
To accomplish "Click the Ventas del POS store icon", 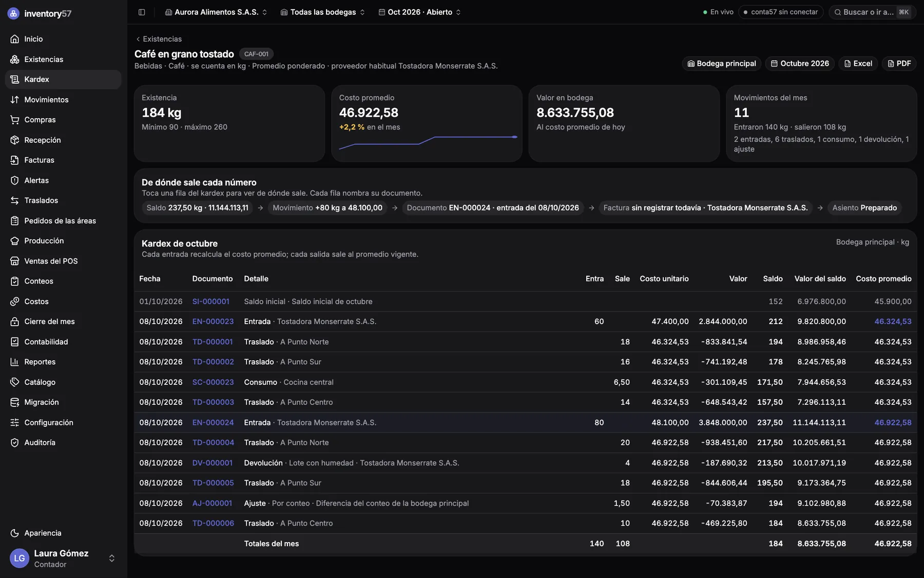I will [15, 261].
